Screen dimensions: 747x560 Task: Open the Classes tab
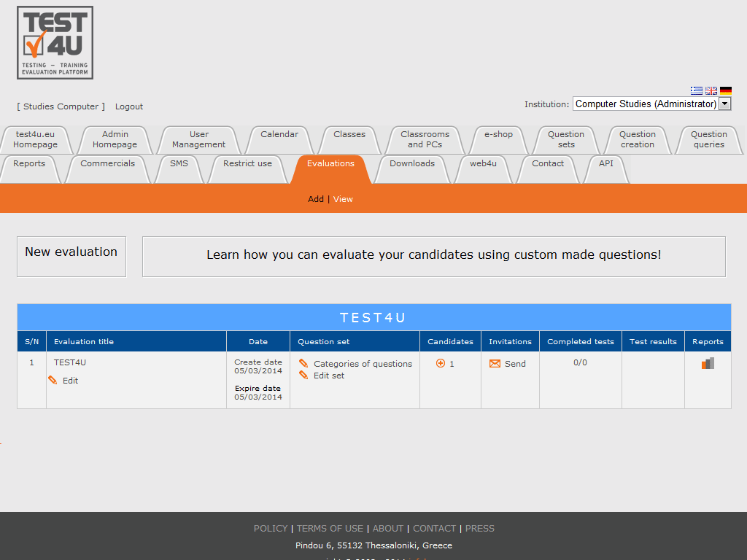pyautogui.click(x=349, y=139)
